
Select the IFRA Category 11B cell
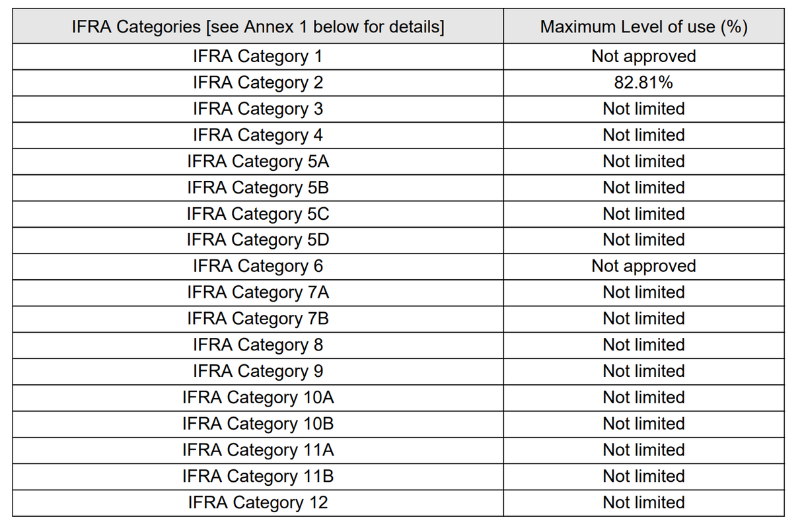point(258,476)
